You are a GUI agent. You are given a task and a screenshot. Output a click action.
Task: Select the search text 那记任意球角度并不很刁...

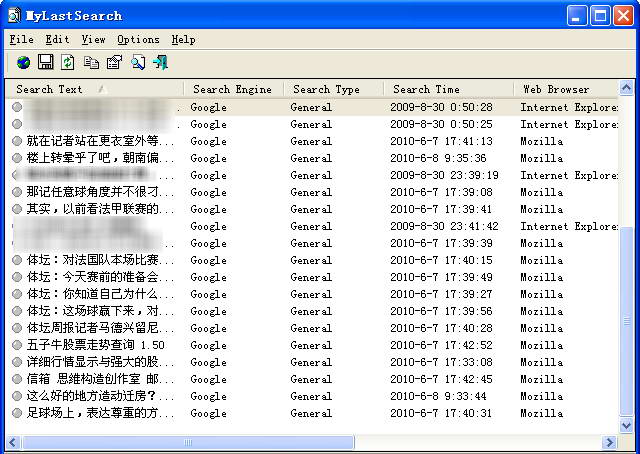click(100, 192)
